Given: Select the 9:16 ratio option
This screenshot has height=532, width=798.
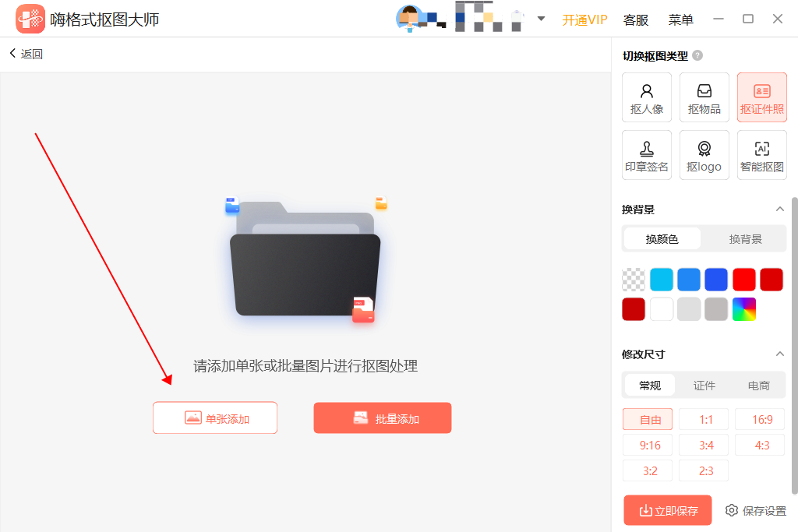Looking at the screenshot, I should pyautogui.click(x=648, y=445).
